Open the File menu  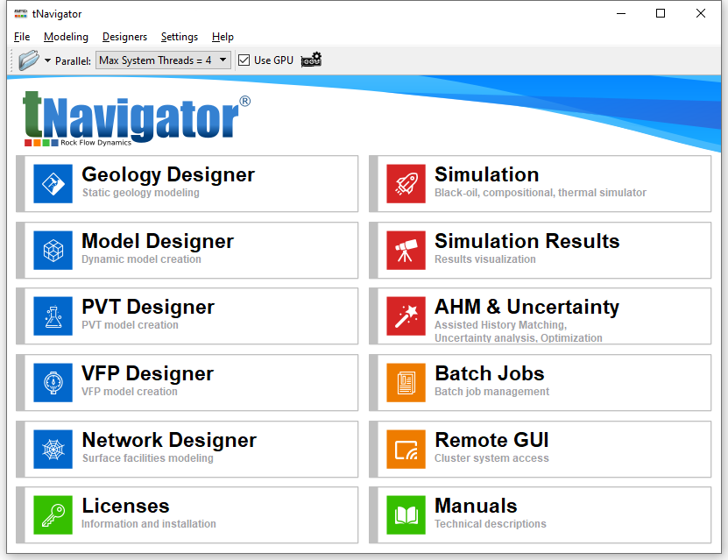pyautogui.click(x=22, y=37)
